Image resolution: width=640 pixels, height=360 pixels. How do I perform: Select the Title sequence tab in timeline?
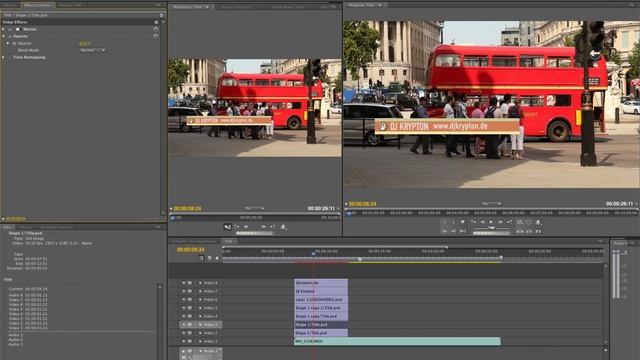coord(229,241)
